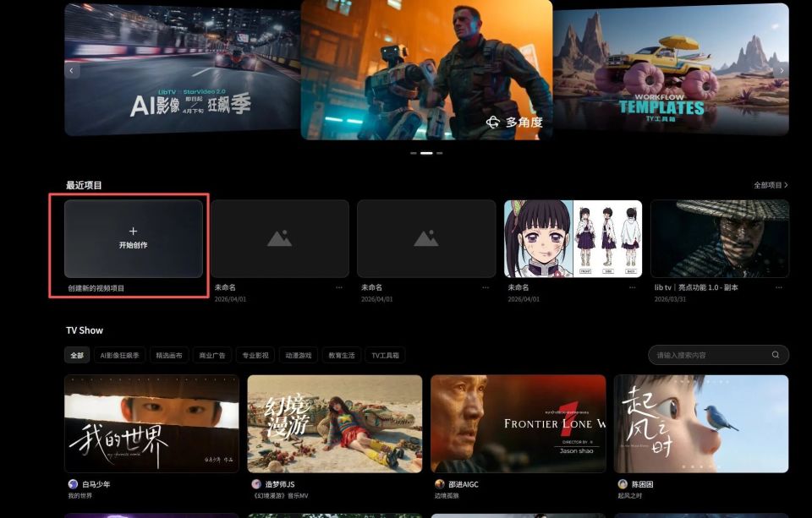This screenshot has height=518, width=812.
Task: Click the 2026/03/31 project date
Action: (x=670, y=299)
